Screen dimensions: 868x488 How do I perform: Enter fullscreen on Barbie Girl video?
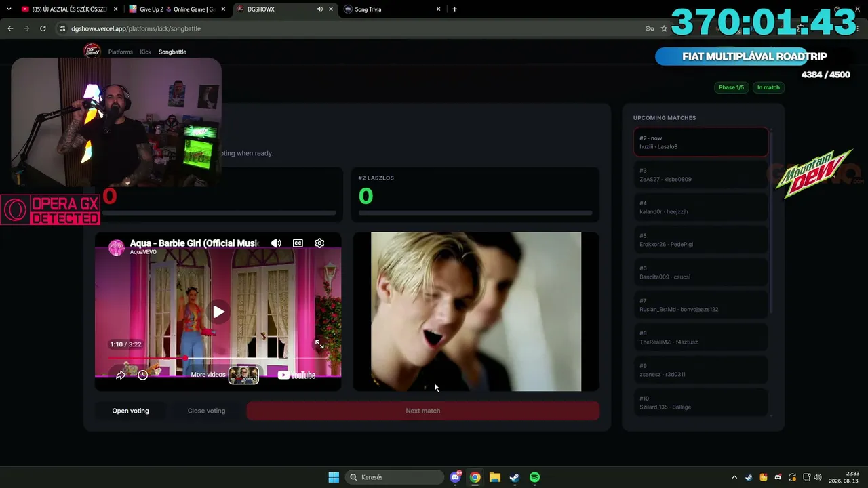(319, 344)
